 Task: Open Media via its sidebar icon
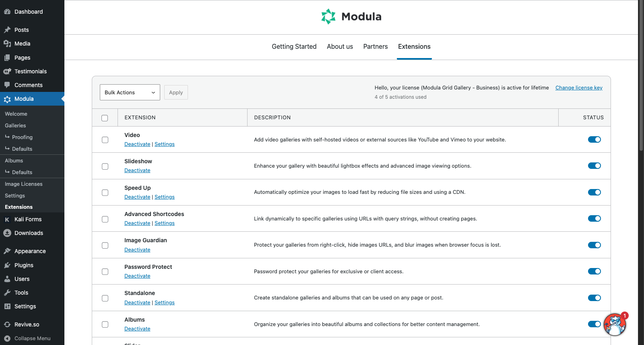click(x=7, y=44)
